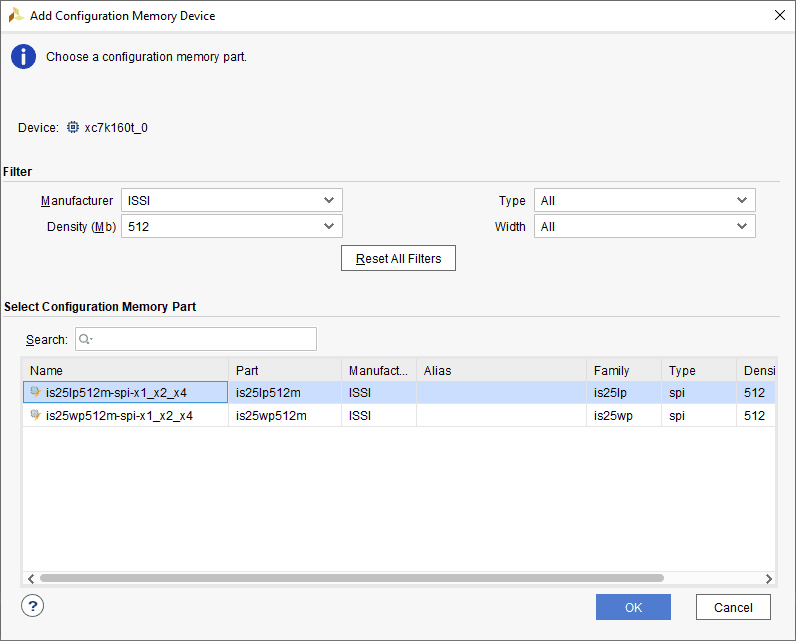Confirm selection with OK button
Image resolution: width=796 pixels, height=641 pixels.
(633, 607)
